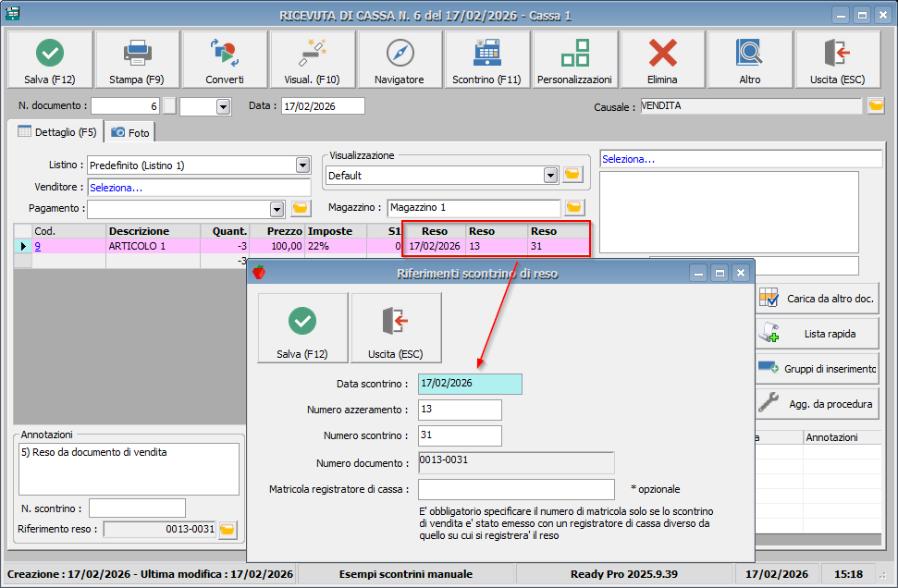Click Salva (F12) in main toolbar

(x=50, y=60)
